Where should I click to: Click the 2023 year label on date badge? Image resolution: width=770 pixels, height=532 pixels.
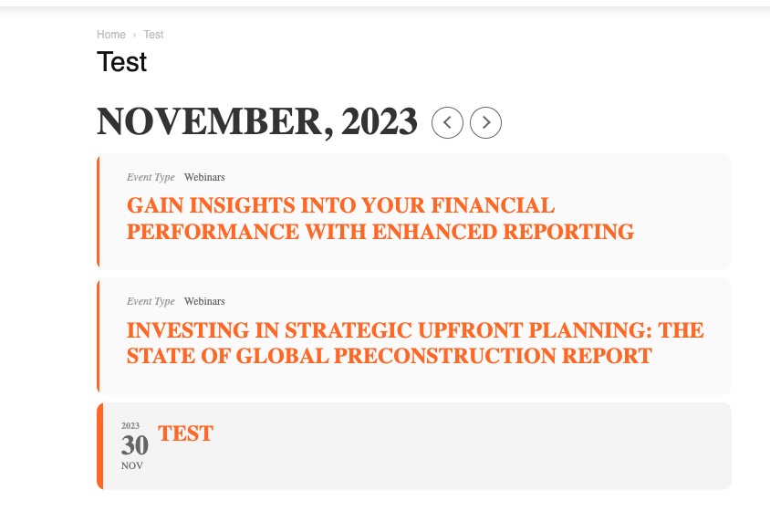(x=130, y=426)
